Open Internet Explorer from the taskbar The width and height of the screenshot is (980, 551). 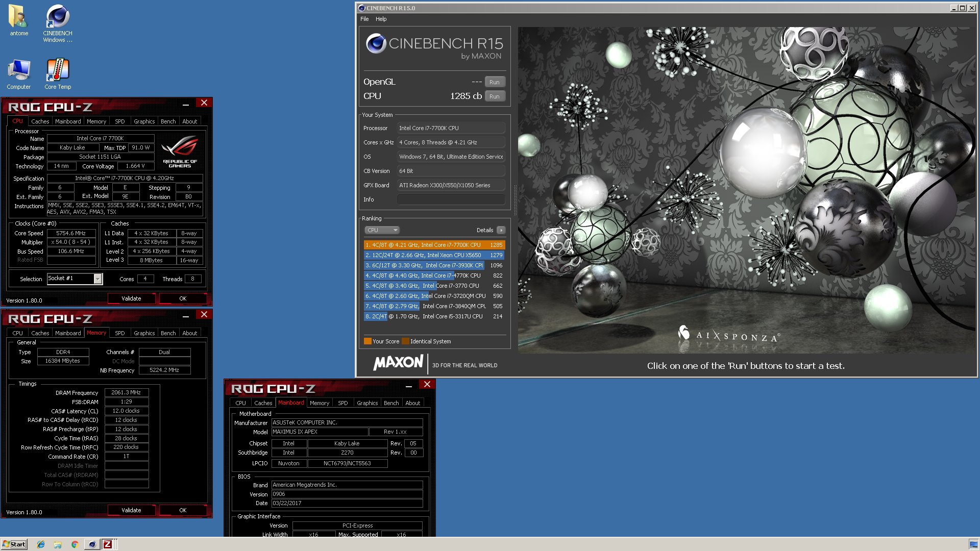coord(41,544)
